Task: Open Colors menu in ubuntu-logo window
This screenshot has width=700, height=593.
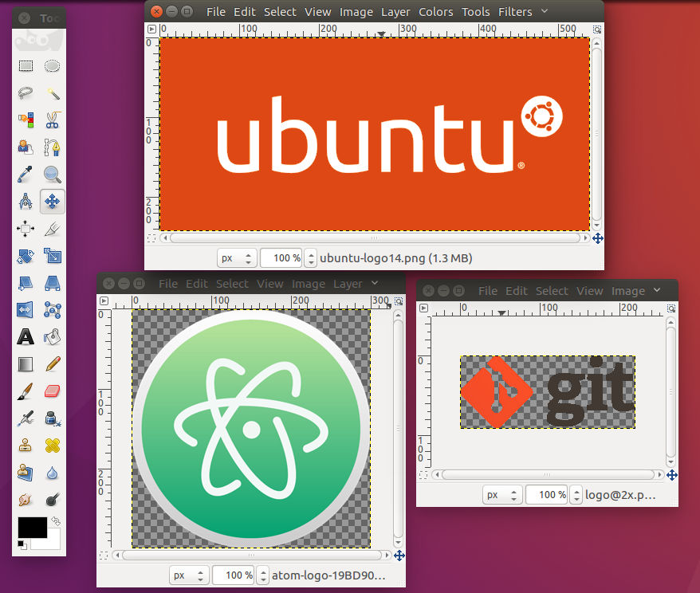Action: point(436,12)
